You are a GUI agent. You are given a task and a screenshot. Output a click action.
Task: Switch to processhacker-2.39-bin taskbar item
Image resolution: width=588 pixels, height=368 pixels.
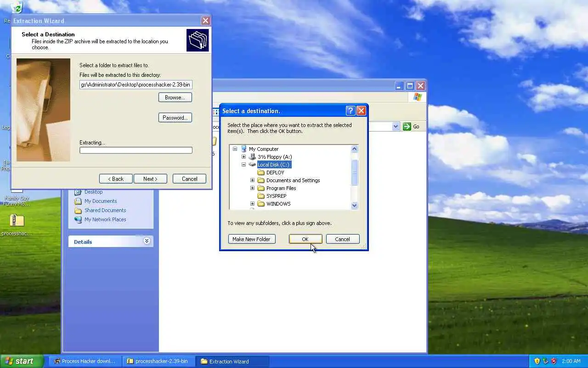[158, 361]
